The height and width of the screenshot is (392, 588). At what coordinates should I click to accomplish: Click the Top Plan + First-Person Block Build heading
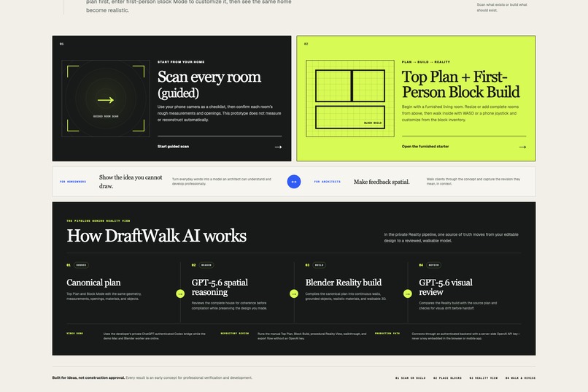(461, 85)
